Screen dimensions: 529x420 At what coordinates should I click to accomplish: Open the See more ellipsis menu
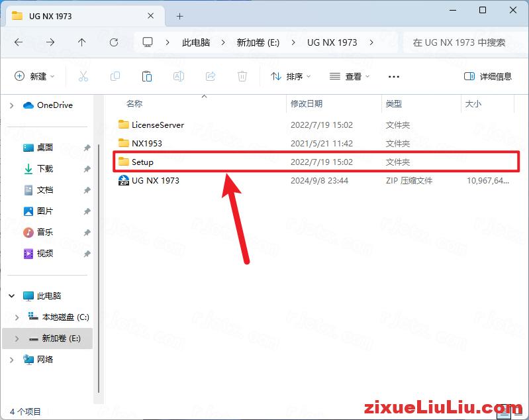[x=394, y=77]
